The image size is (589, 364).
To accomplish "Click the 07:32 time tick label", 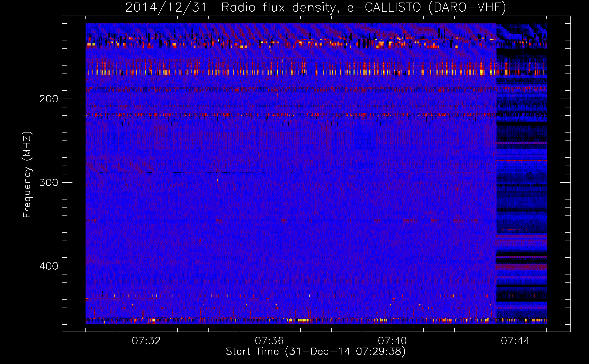I will tap(146, 341).
